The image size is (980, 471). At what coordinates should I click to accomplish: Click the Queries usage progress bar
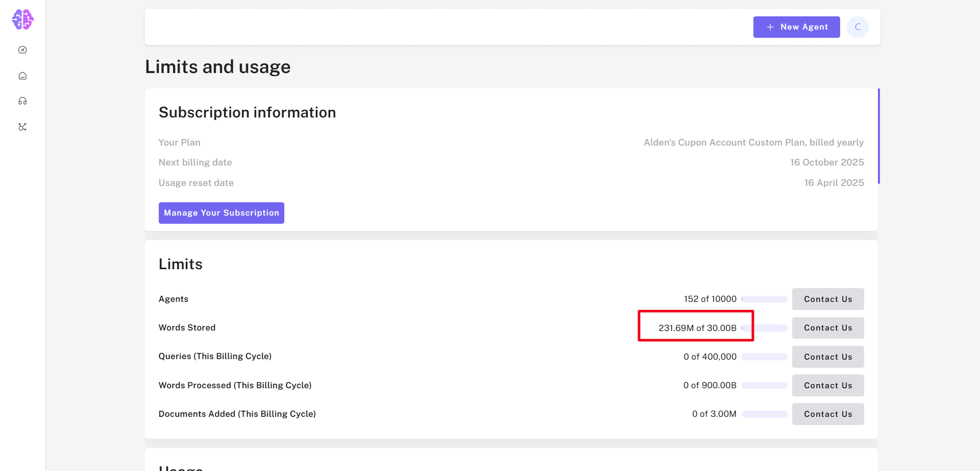[764, 357]
